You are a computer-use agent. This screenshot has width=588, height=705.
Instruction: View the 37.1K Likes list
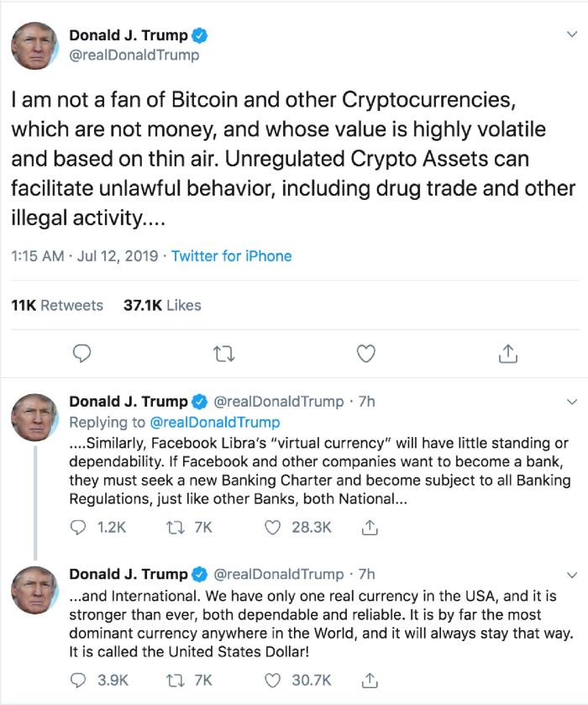[162, 306]
